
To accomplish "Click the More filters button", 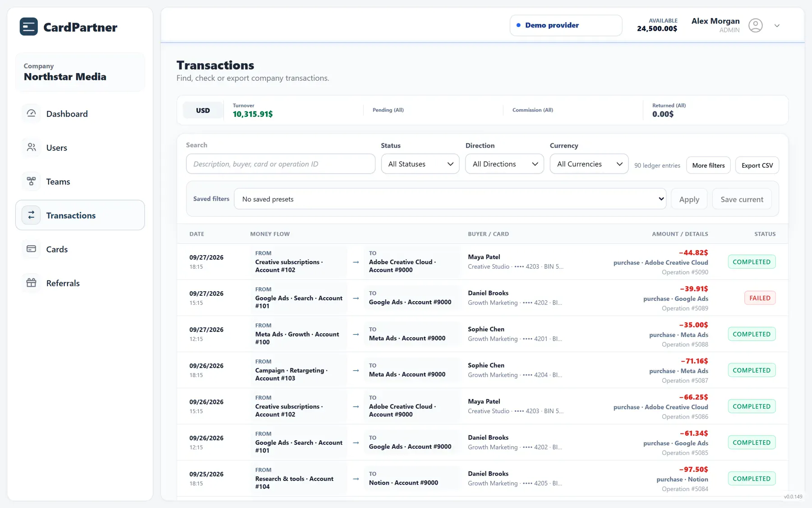I will point(708,165).
